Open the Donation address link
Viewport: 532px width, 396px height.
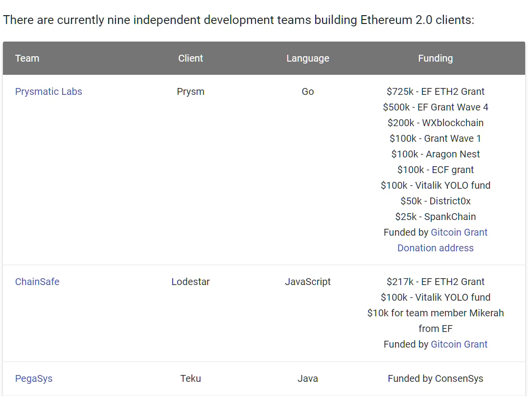point(435,248)
